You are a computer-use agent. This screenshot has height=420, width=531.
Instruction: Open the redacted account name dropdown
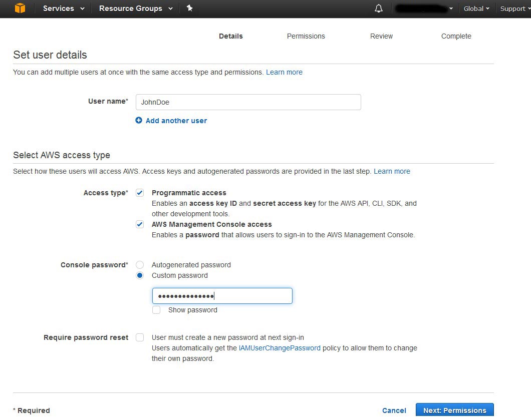(424, 9)
